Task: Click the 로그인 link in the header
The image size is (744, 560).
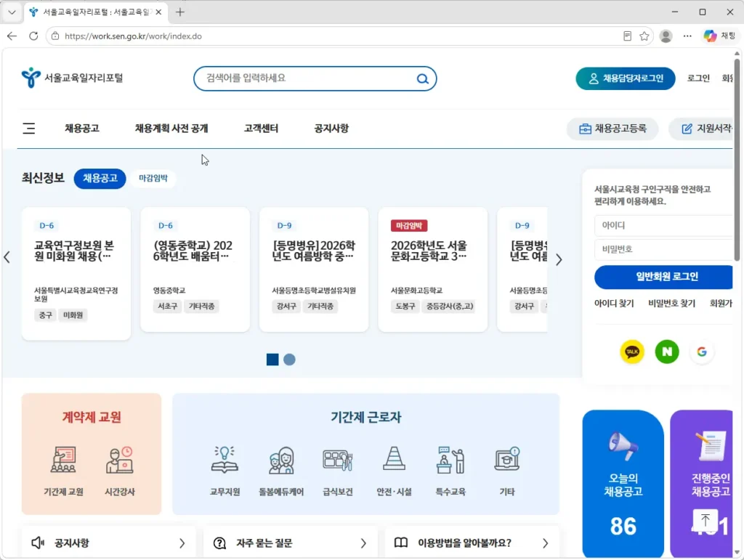Action: [698, 78]
